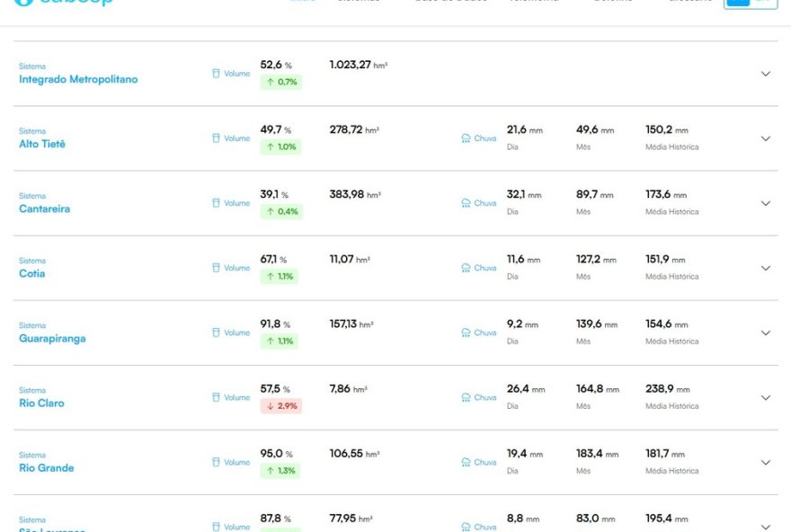The height and width of the screenshot is (532, 791).
Task: Expand the Guarapiranga row with its chevron
Action: (766, 332)
